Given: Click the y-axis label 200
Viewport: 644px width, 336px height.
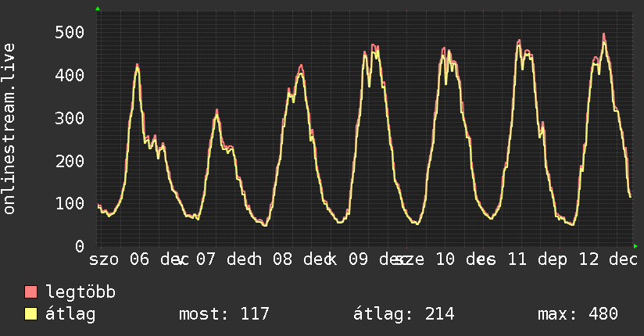Looking at the screenshot, I should [70, 161].
